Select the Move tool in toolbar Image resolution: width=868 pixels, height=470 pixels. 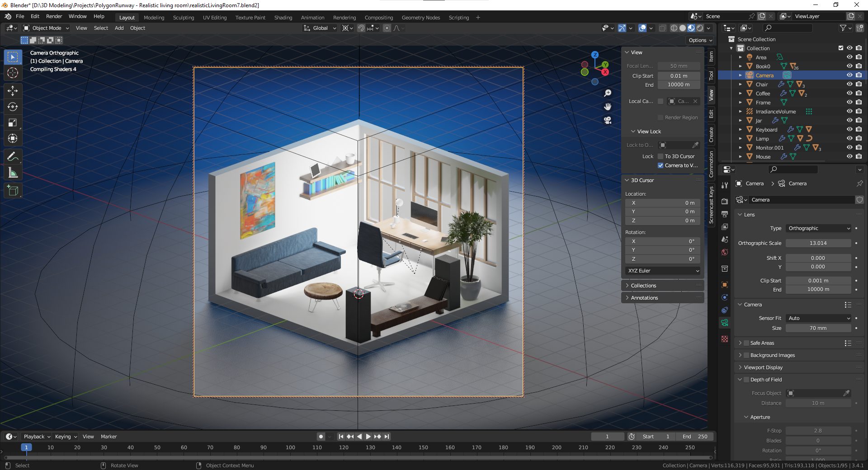coord(13,91)
